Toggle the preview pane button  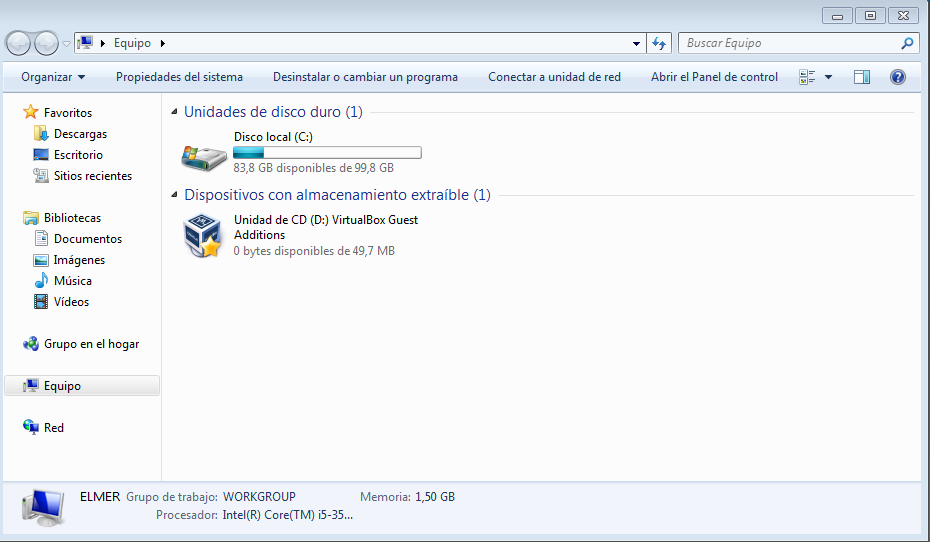(x=862, y=77)
